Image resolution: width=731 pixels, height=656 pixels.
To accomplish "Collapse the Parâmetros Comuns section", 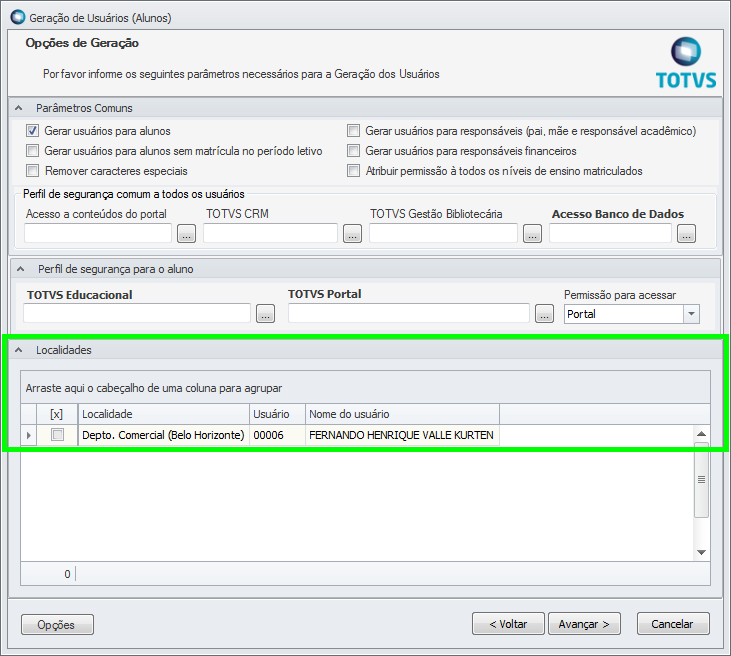I will pos(19,108).
